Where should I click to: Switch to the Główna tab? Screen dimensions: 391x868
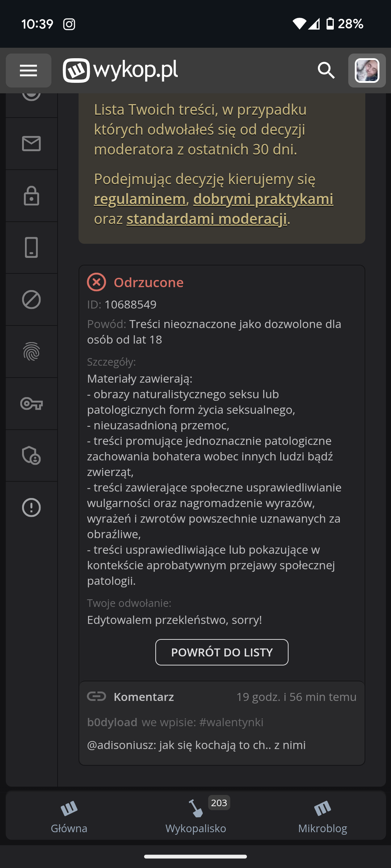[69, 816]
